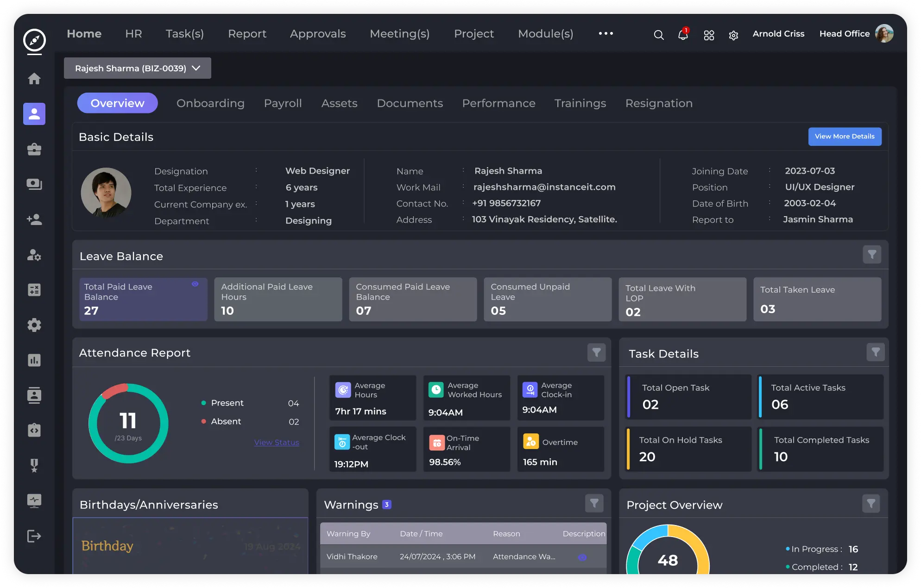Click the attendance progress ring showing 11 days

coord(128,423)
